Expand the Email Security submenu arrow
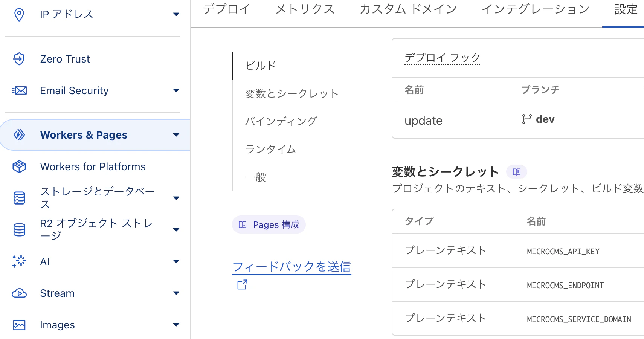The image size is (644, 339). [x=176, y=90]
